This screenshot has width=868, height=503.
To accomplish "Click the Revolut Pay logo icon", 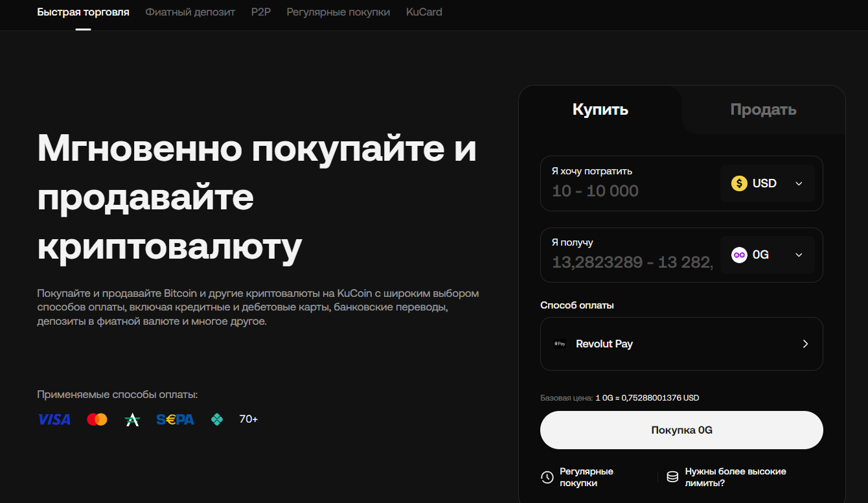I will coord(558,344).
